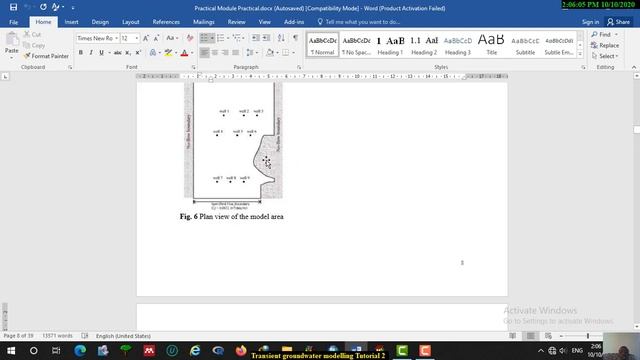Save the document with the Save icon

[x=13, y=7]
